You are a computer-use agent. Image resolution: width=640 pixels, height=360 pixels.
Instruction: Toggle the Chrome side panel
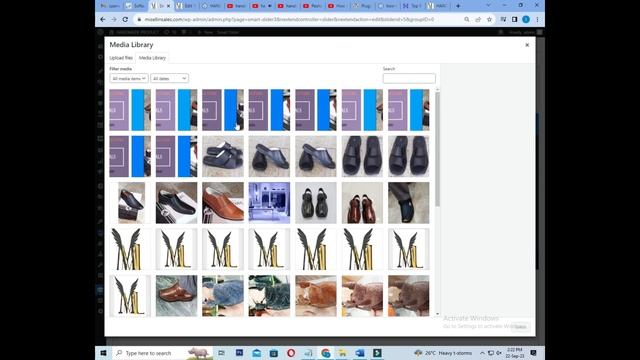[x=514, y=19]
